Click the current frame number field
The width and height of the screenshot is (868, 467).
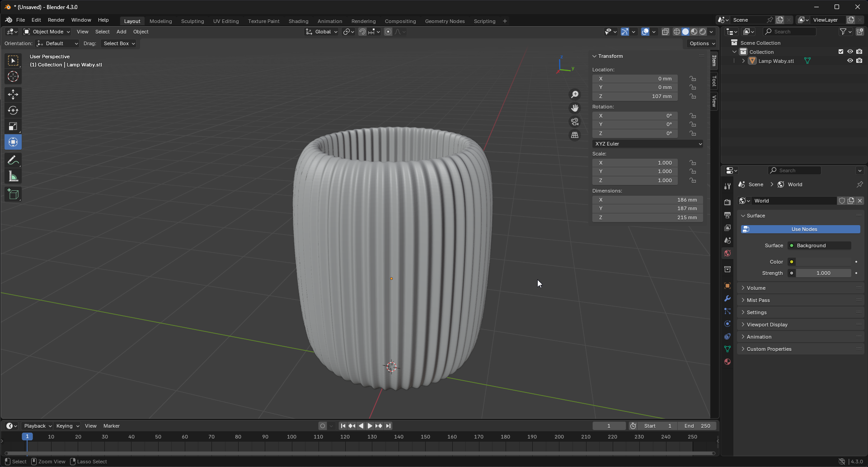[x=609, y=426]
